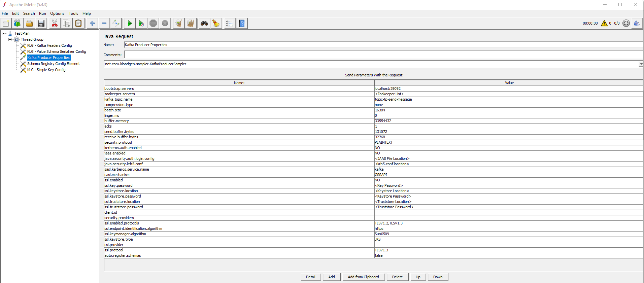644x283 pixels.
Task: Expand all tree nodes with plus icon
Action: (x=92, y=23)
